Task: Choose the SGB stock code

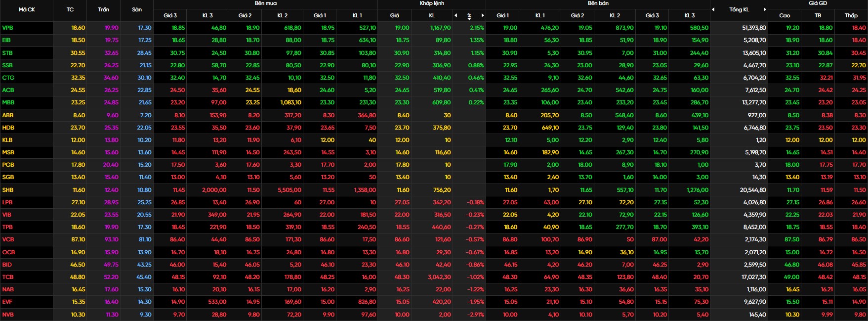Action: click(8, 177)
